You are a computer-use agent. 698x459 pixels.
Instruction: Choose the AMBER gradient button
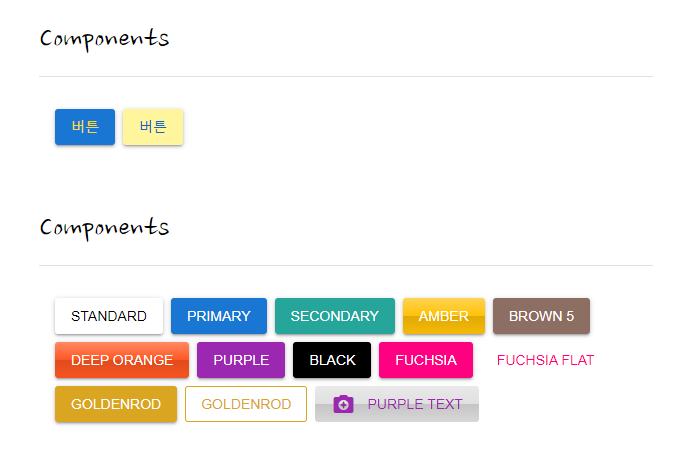444,316
